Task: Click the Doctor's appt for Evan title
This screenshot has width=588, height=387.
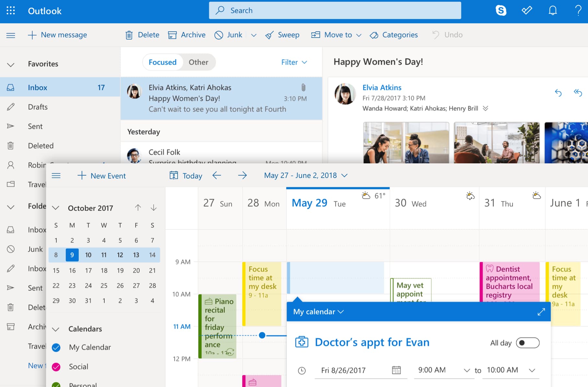Action: (x=372, y=342)
